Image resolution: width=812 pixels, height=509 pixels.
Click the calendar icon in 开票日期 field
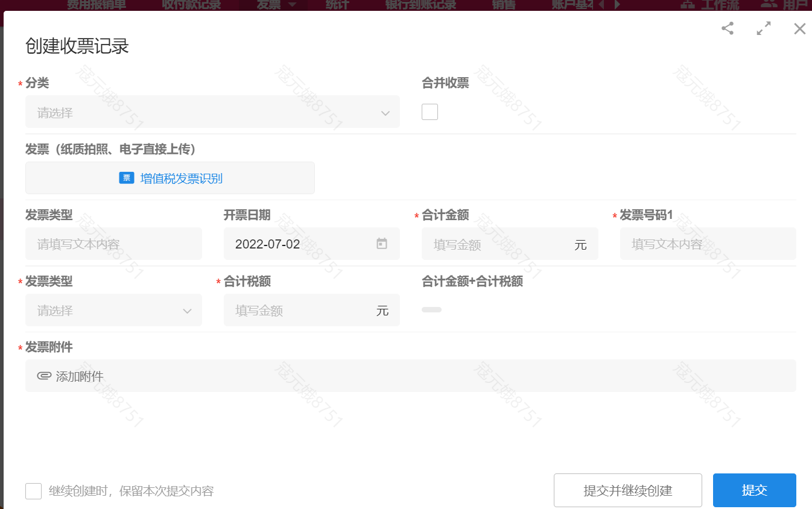381,244
